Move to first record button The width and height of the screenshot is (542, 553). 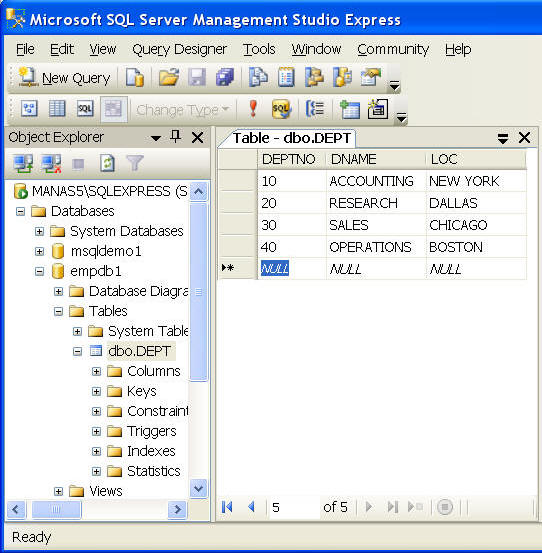click(227, 507)
